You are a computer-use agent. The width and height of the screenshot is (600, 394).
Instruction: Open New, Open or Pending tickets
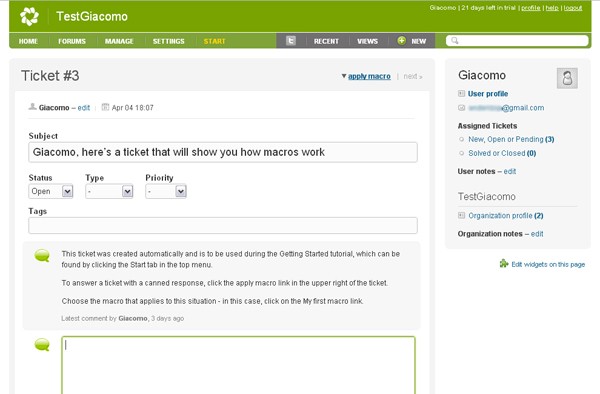click(511, 139)
